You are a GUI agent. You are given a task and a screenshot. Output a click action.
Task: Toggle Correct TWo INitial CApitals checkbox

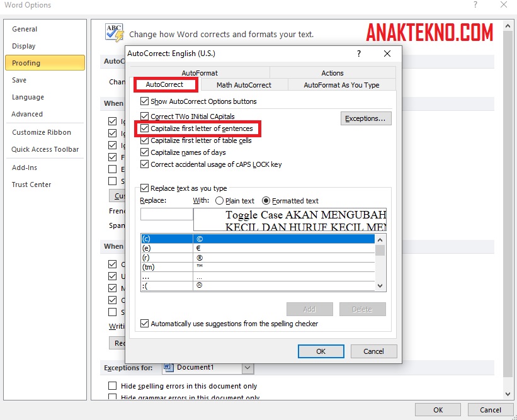144,116
